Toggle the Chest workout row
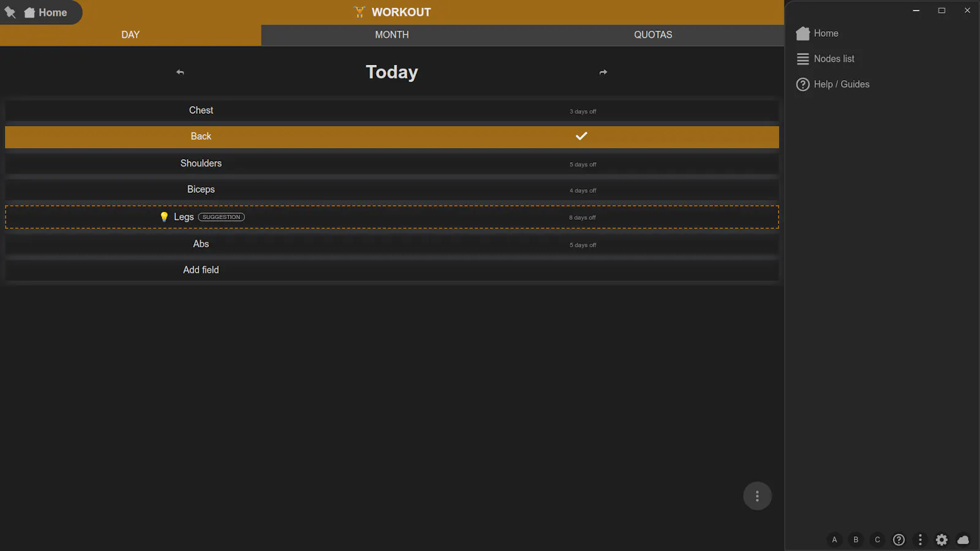 [x=392, y=111]
